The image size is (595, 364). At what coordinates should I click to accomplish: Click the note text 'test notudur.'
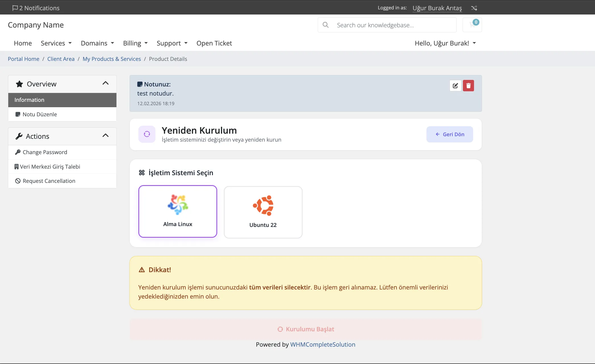155,93
